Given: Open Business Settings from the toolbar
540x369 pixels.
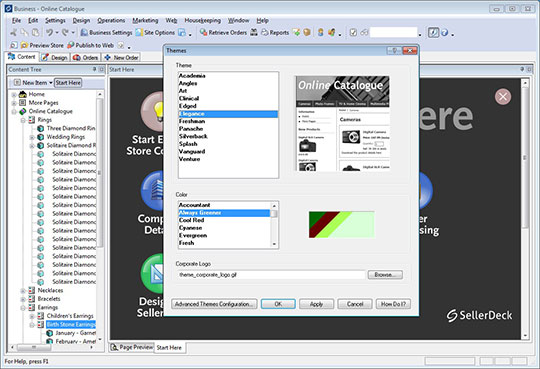Looking at the screenshot, I should [x=106, y=33].
